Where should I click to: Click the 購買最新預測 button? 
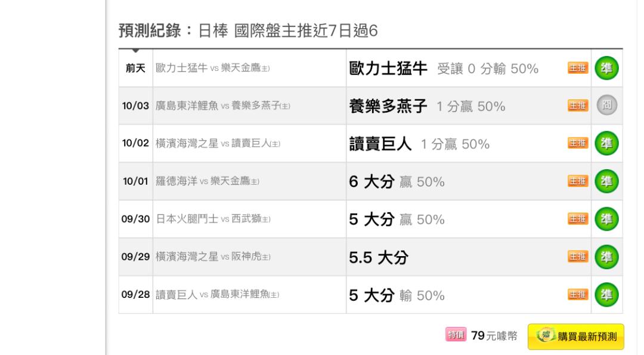pos(576,337)
